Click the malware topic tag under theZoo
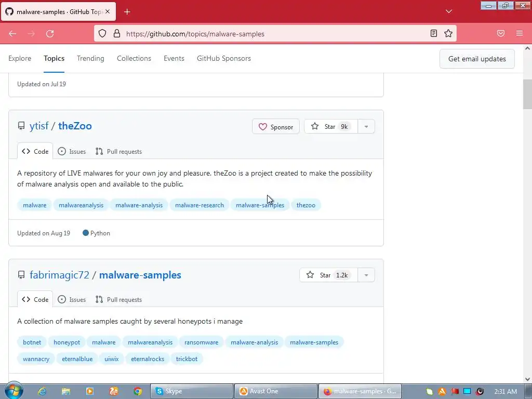The width and height of the screenshot is (532, 399). pos(35,205)
